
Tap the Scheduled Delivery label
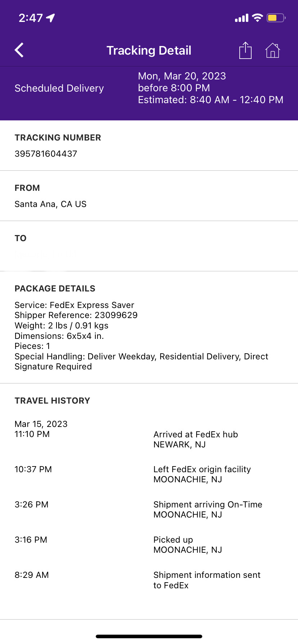pos(59,88)
